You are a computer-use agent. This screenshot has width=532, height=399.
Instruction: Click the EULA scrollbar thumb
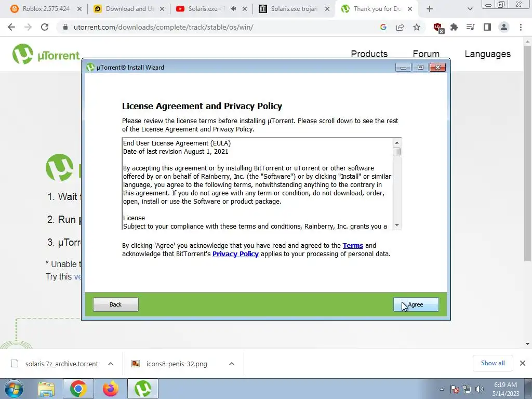pyautogui.click(x=397, y=151)
